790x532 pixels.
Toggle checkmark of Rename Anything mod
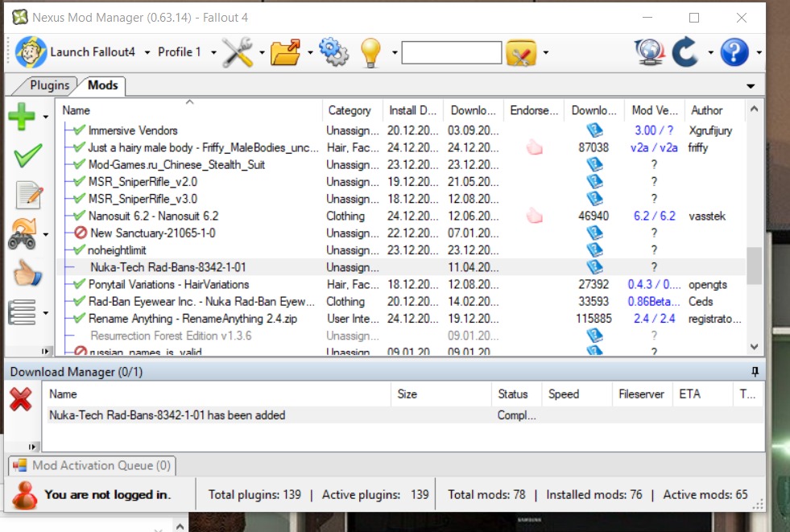pos(79,319)
